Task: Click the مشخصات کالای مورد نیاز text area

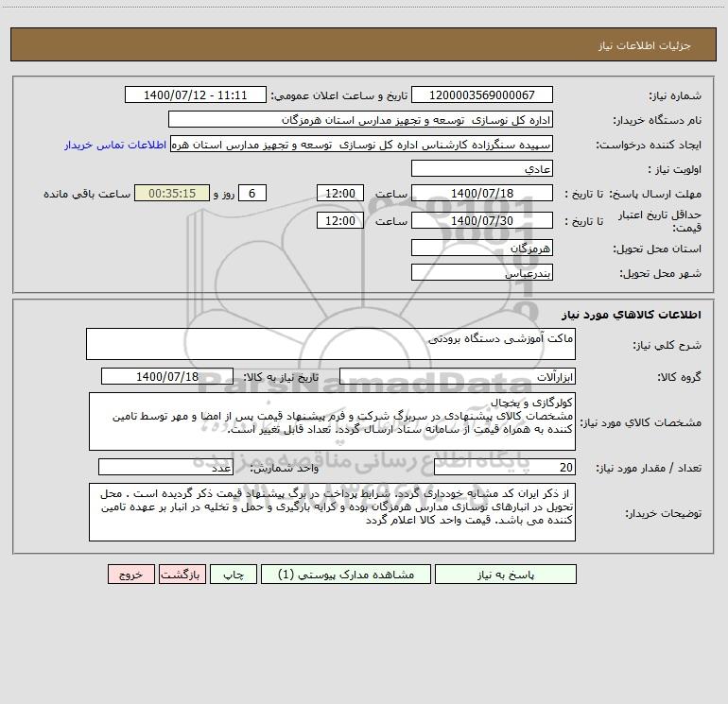Action: click(x=332, y=421)
